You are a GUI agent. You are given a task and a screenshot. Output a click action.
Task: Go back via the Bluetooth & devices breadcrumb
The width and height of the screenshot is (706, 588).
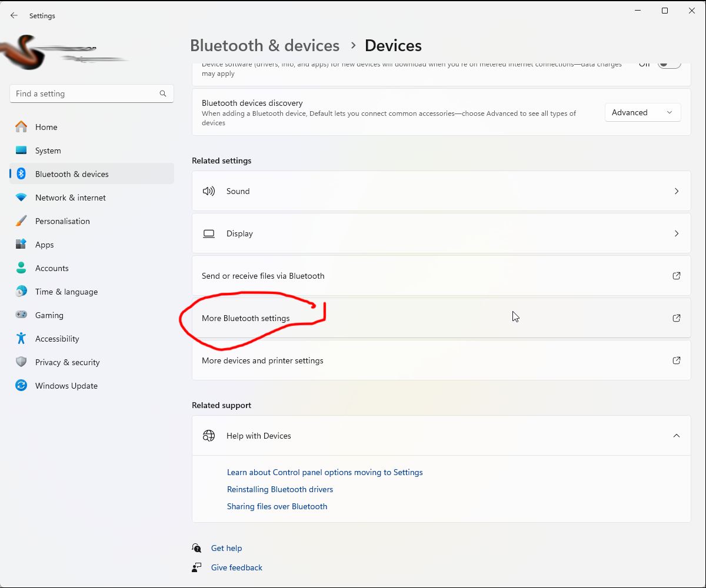(x=264, y=45)
